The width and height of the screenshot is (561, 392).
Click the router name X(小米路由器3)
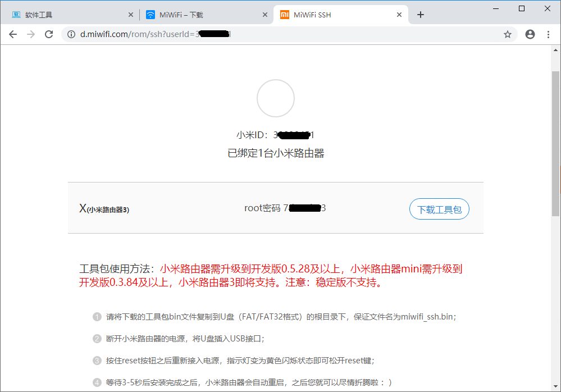[104, 208]
